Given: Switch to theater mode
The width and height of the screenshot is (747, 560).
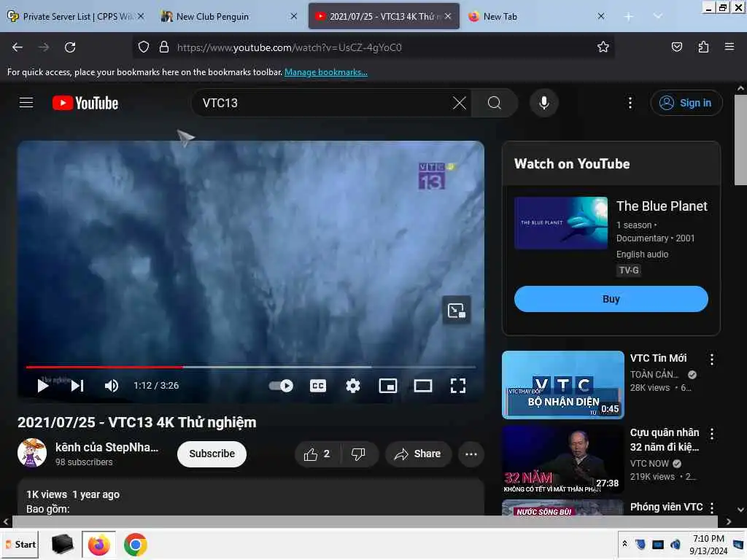Looking at the screenshot, I should [x=422, y=386].
